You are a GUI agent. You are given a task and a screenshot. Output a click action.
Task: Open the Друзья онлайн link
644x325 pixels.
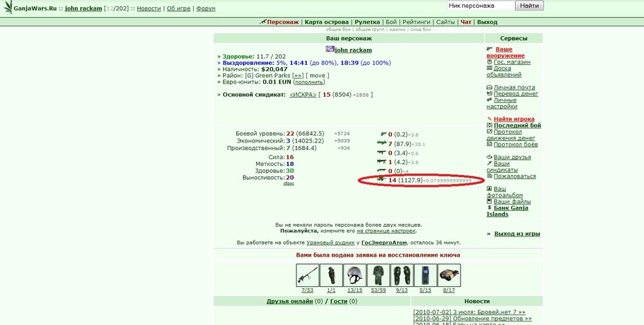click(289, 301)
